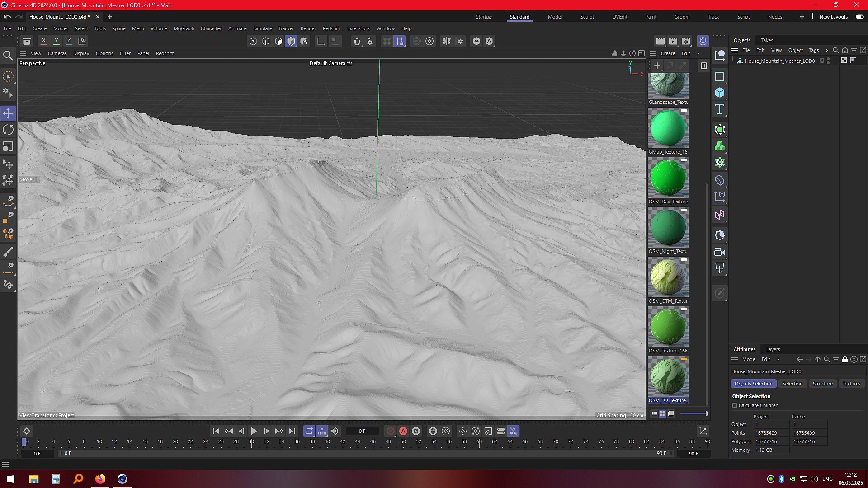
Task: Go to start of animation
Action: pos(216,431)
